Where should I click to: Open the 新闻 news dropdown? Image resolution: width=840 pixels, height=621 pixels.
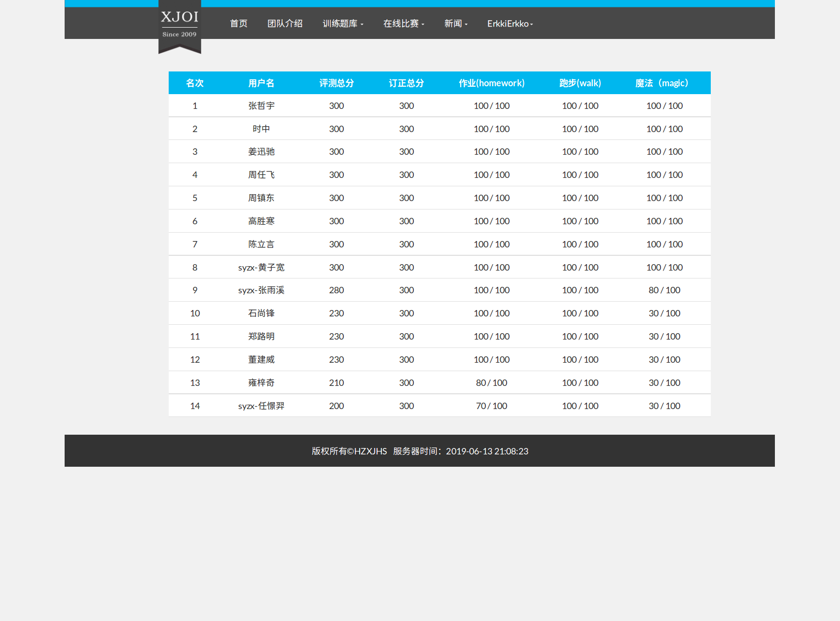click(456, 24)
